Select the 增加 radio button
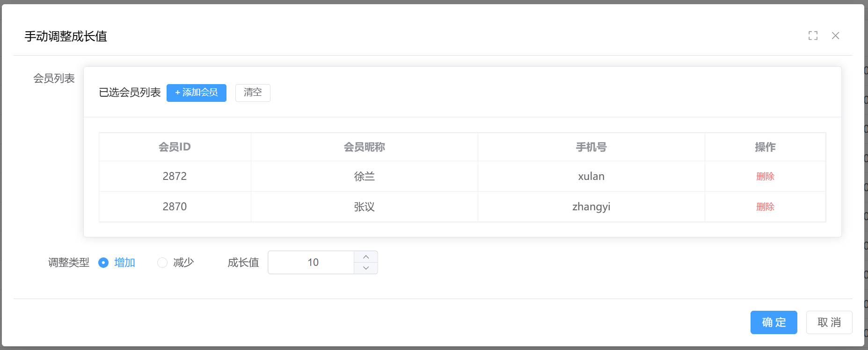The image size is (868, 350). pos(103,263)
